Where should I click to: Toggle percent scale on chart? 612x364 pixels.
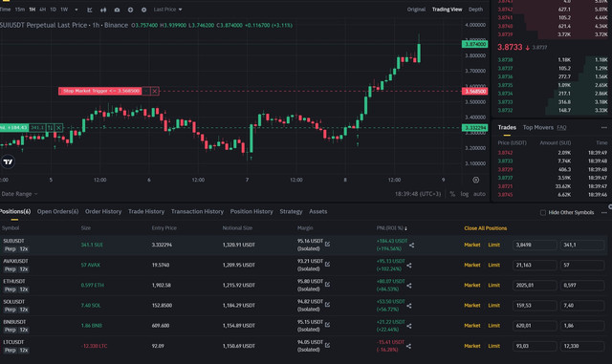point(452,194)
